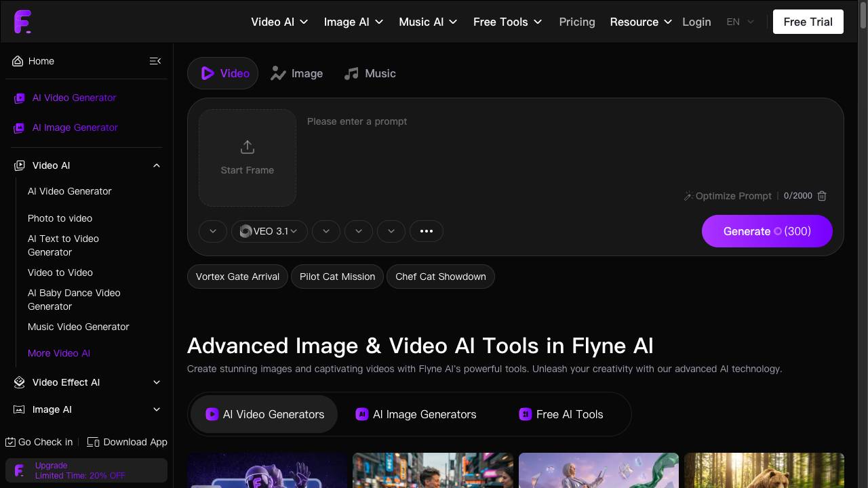868x488 pixels.
Task: Click the Go Check in calendar icon
Action: 10,442
